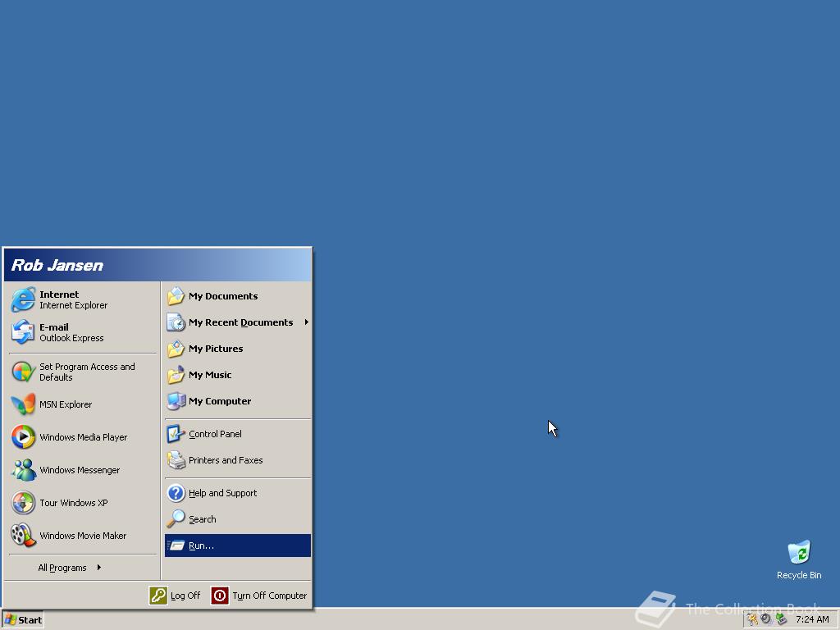Click the Start button on the taskbar
This screenshot has width=840, height=630.
[x=22, y=620]
